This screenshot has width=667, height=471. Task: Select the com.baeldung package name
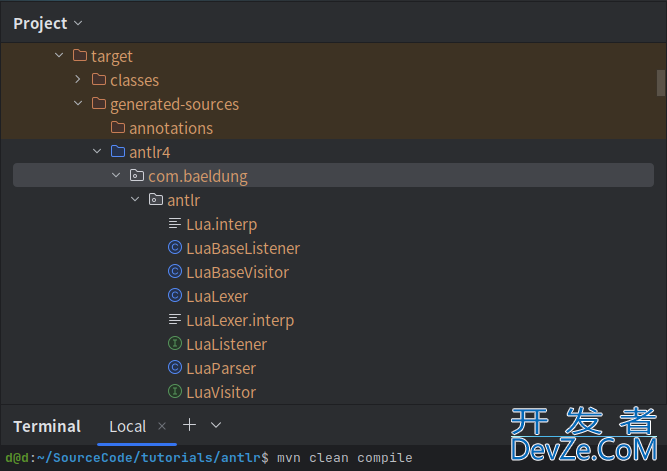click(x=198, y=177)
